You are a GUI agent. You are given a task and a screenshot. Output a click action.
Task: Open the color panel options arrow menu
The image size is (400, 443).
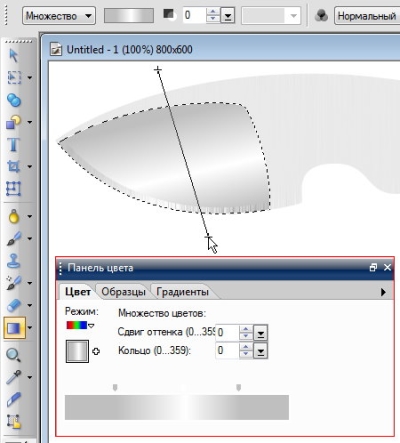coord(383,292)
